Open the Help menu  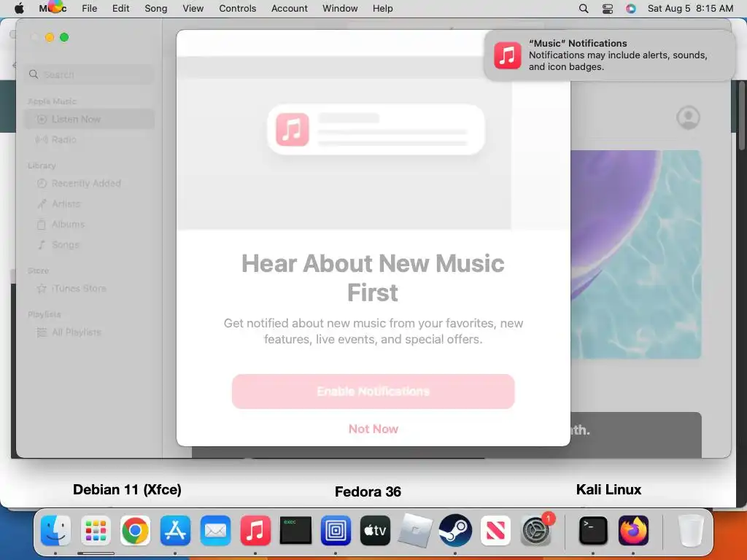point(382,9)
